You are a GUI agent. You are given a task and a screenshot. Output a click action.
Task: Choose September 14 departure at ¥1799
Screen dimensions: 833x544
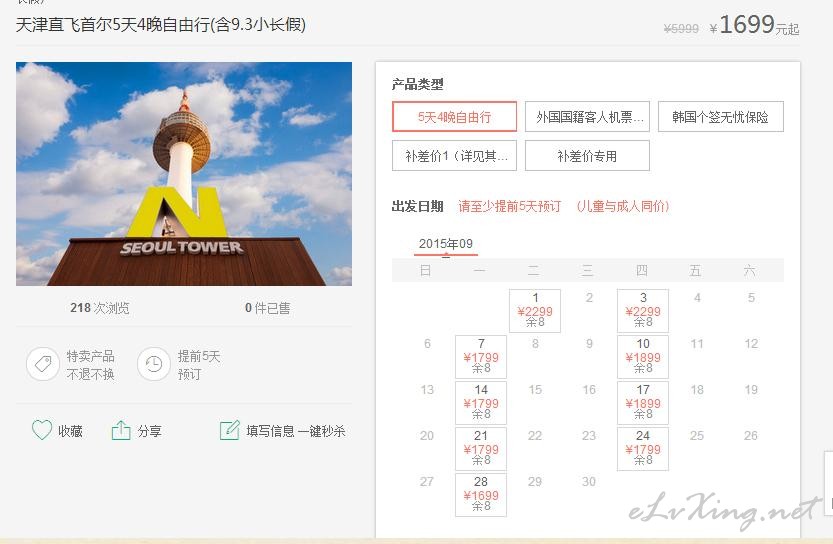point(481,403)
